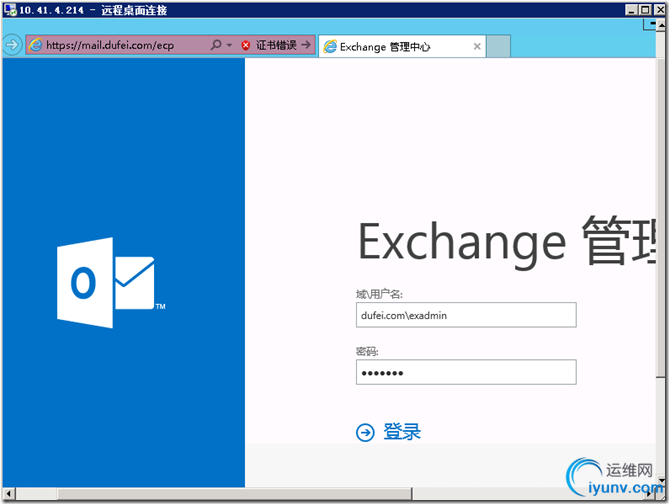This screenshot has height=504, width=669.
Task: Close the remote desktop connection window
Action: pos(660,10)
